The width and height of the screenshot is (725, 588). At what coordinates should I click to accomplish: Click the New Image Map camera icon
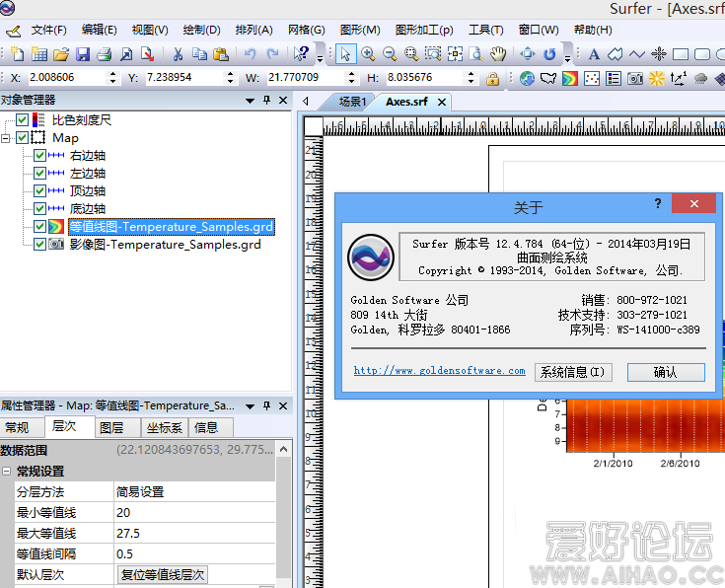click(x=635, y=79)
